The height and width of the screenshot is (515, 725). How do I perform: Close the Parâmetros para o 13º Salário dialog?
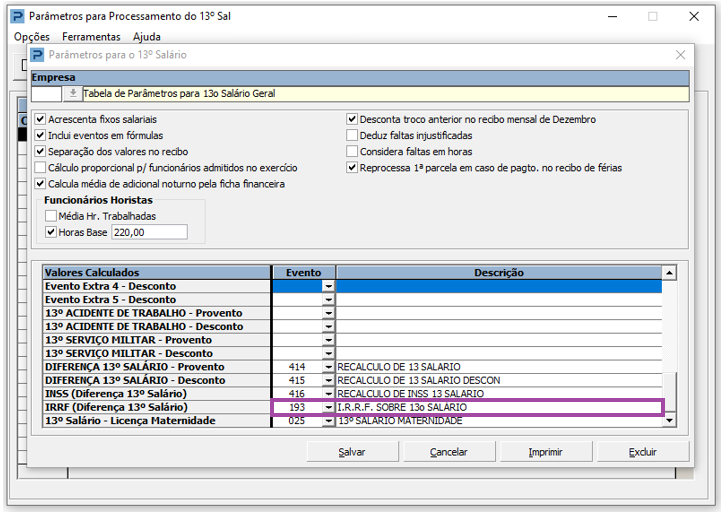tap(681, 55)
